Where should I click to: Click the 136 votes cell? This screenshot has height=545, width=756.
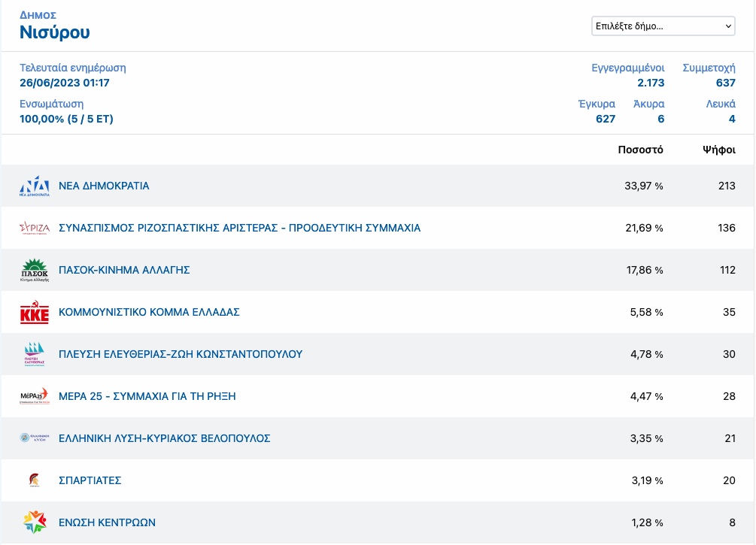(727, 228)
